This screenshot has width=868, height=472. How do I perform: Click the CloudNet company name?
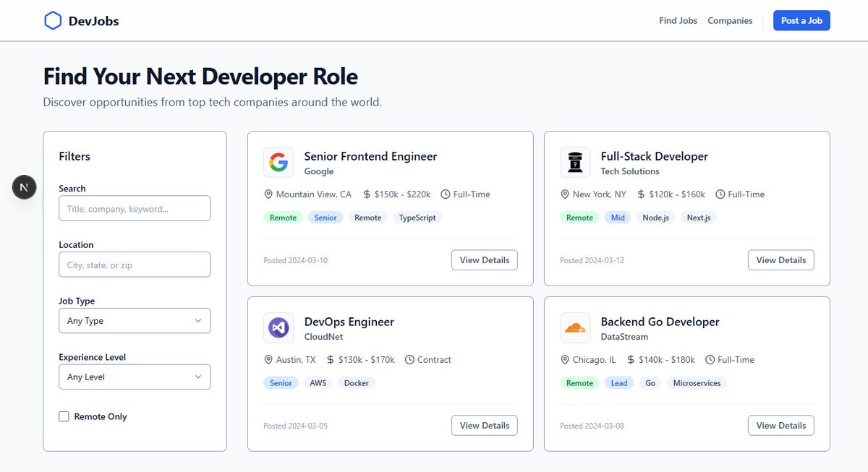coord(323,338)
